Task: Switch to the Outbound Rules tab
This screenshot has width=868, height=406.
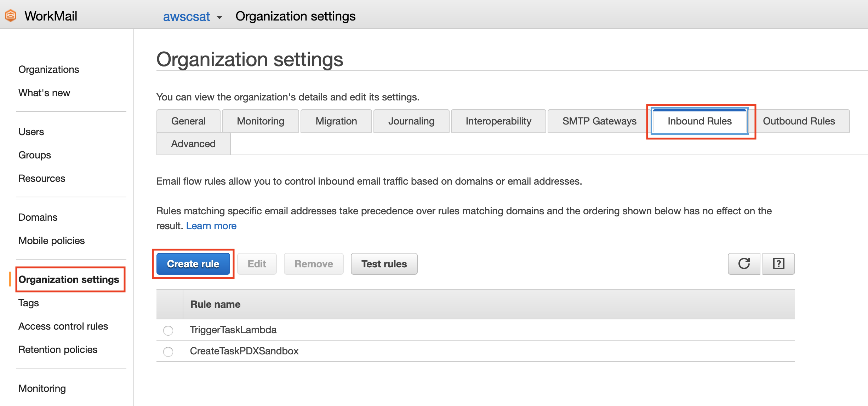Action: [x=799, y=121]
